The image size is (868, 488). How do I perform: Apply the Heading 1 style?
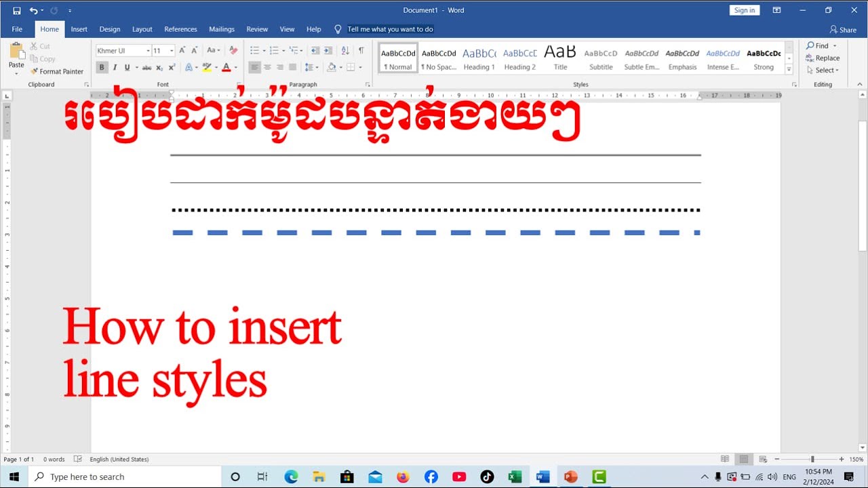pos(479,58)
